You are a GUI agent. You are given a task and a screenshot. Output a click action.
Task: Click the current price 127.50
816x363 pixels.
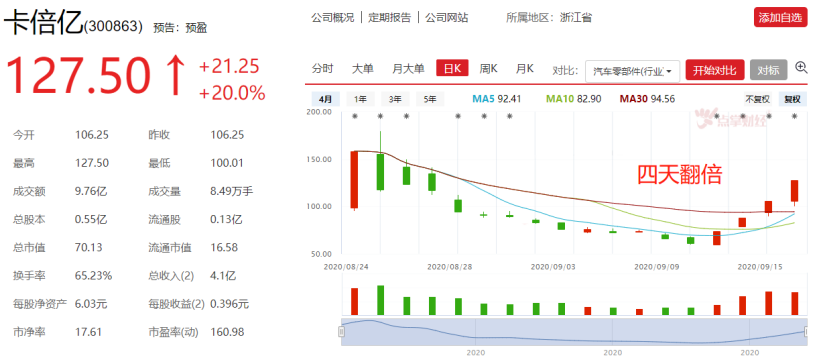pos(79,77)
